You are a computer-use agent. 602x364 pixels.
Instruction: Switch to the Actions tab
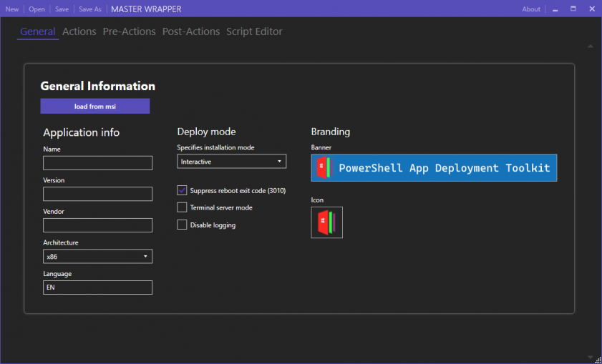click(79, 31)
